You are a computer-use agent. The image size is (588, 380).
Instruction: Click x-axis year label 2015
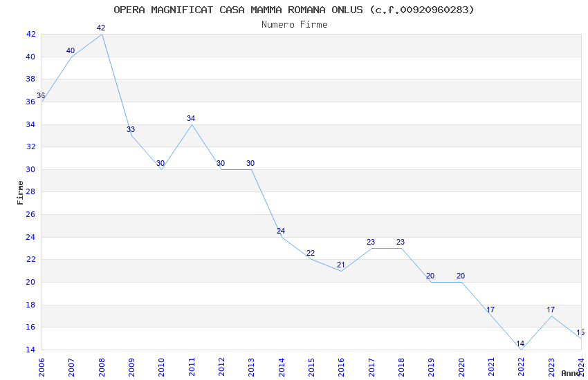pyautogui.click(x=311, y=367)
